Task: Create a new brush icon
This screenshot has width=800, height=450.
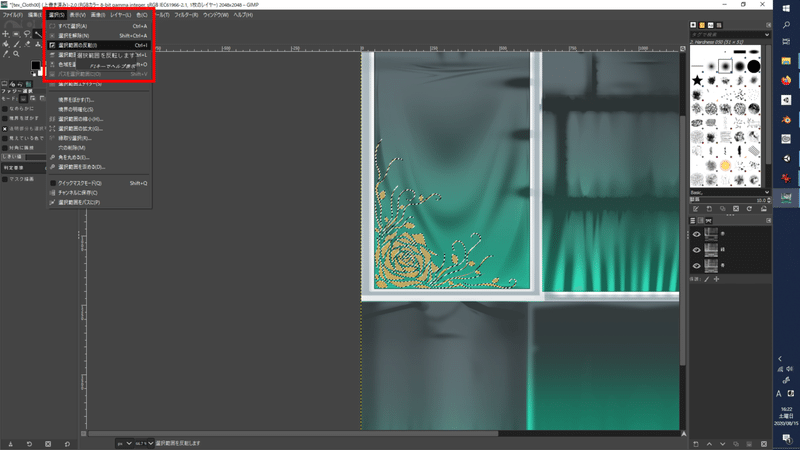Action: tap(709, 209)
